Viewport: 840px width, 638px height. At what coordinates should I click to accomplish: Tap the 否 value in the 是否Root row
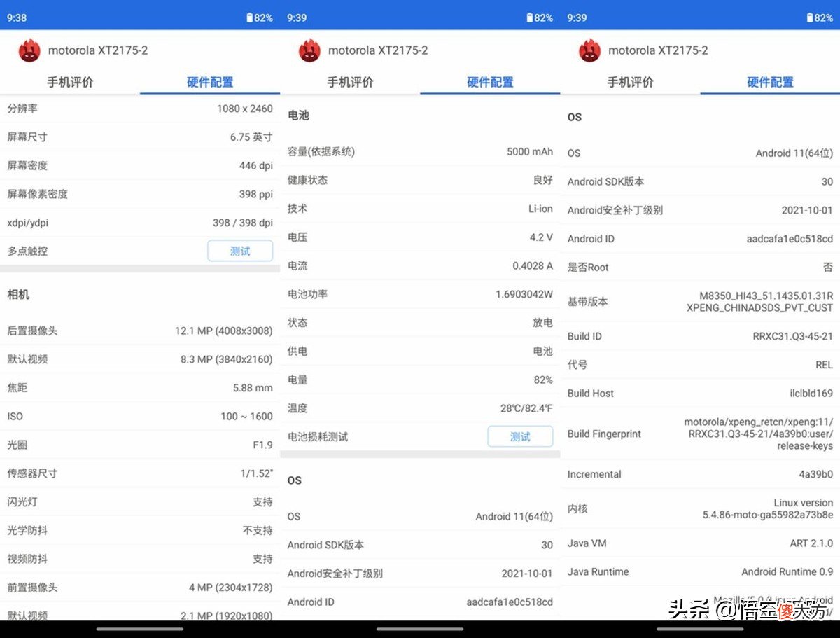[x=828, y=268]
